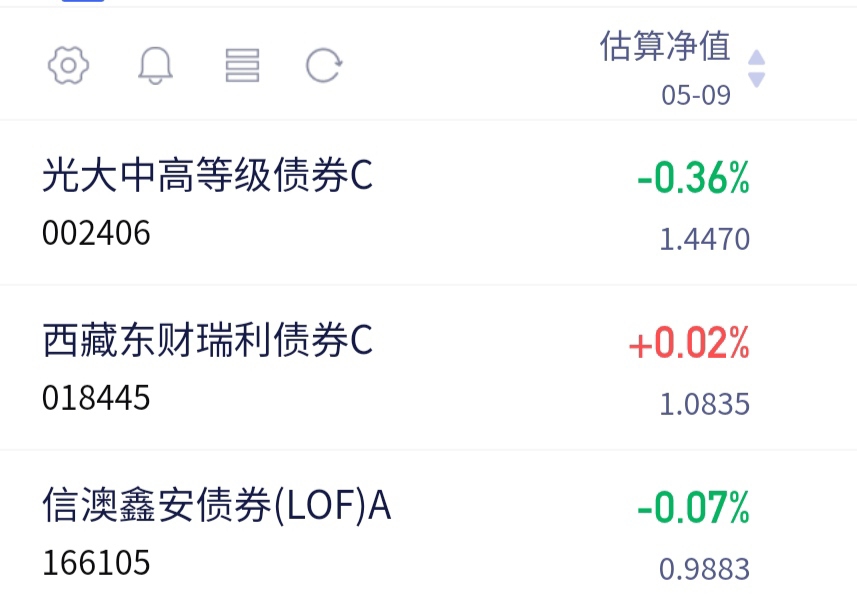Tap the 05-09 date label
Image resolution: width=857 pixels, height=606 pixels.
click(696, 96)
